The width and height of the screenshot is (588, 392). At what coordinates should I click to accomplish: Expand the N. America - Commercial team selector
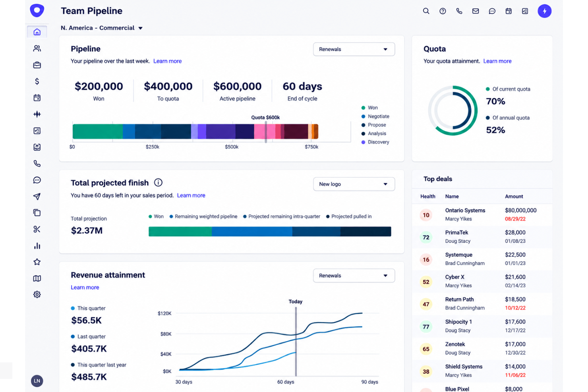click(x=102, y=28)
